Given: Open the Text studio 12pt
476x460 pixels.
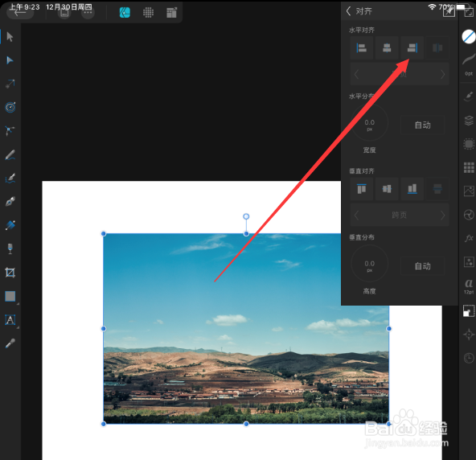Looking at the screenshot, I should (x=469, y=286).
